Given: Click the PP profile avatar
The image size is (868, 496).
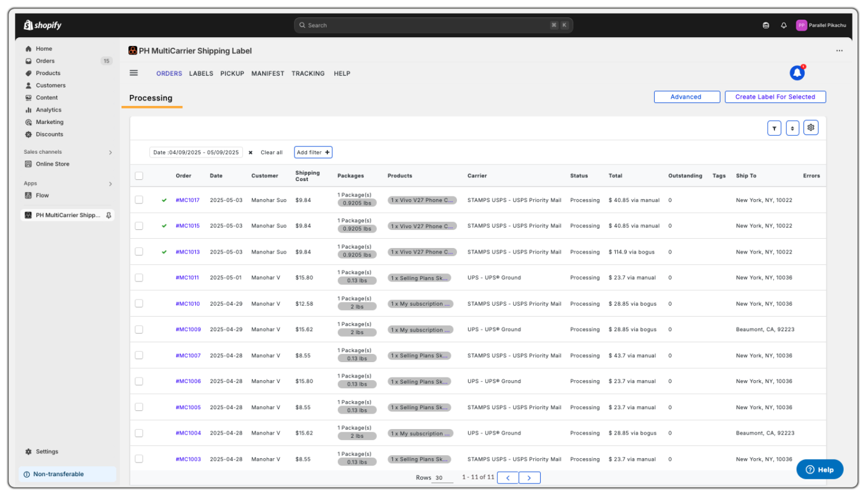Looking at the screenshot, I should (x=801, y=25).
